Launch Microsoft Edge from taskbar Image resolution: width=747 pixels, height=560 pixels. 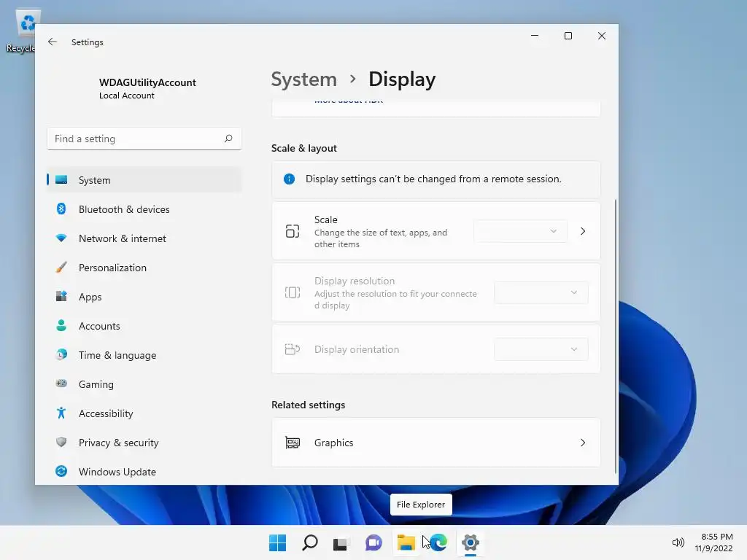coord(438,542)
